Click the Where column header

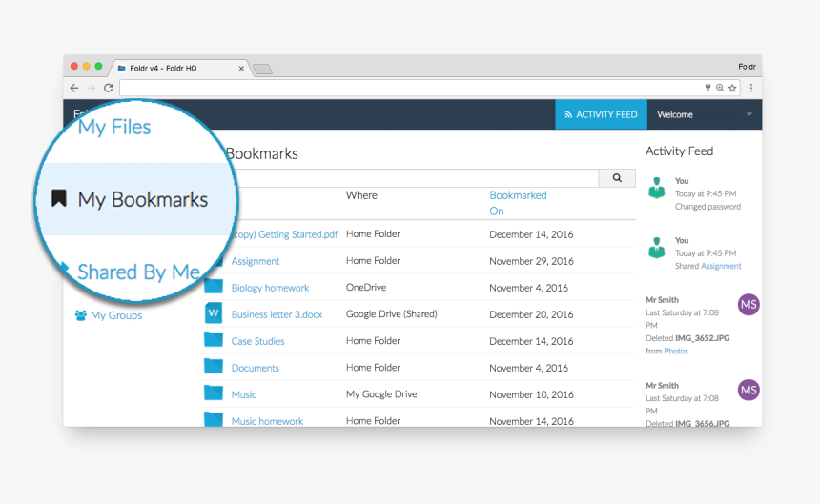(x=361, y=195)
